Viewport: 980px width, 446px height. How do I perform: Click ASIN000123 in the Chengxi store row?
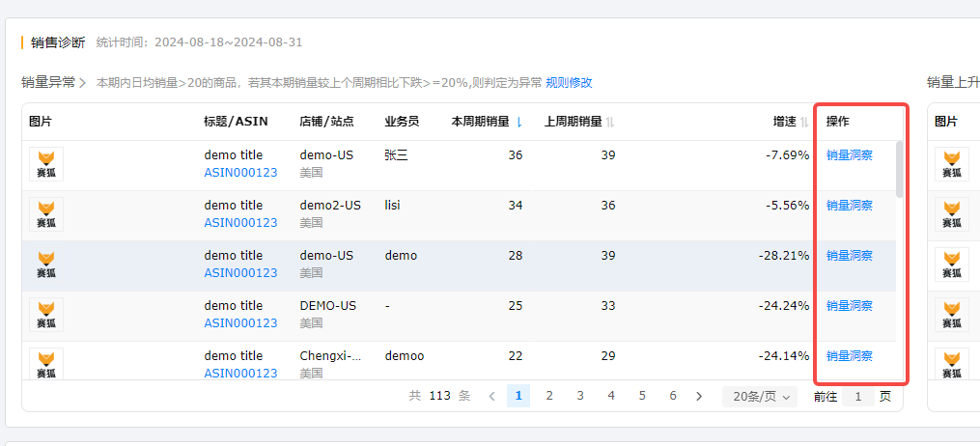tap(240, 374)
